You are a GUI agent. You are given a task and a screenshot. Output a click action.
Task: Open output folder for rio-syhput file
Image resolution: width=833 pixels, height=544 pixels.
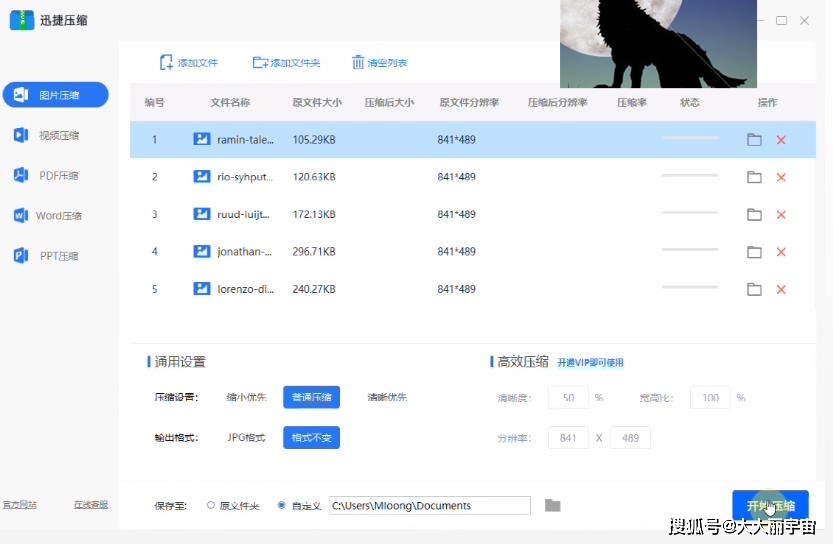754,177
